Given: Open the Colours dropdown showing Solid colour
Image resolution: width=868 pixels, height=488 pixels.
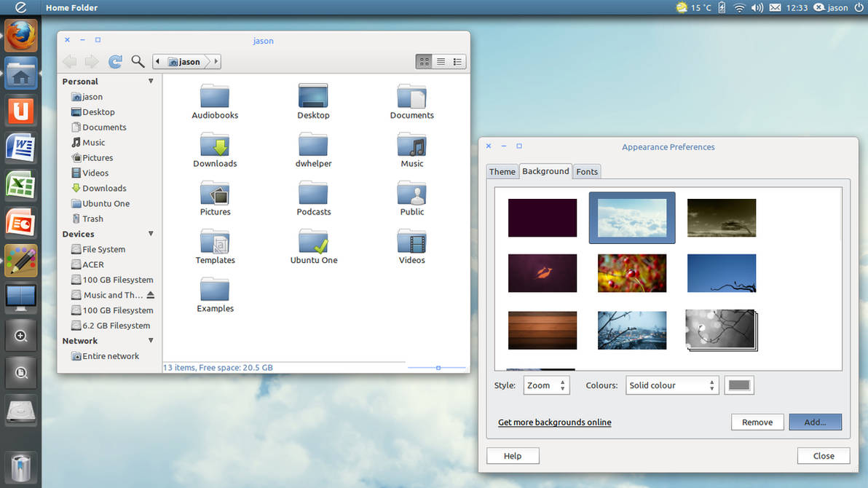Looking at the screenshot, I should click(672, 385).
